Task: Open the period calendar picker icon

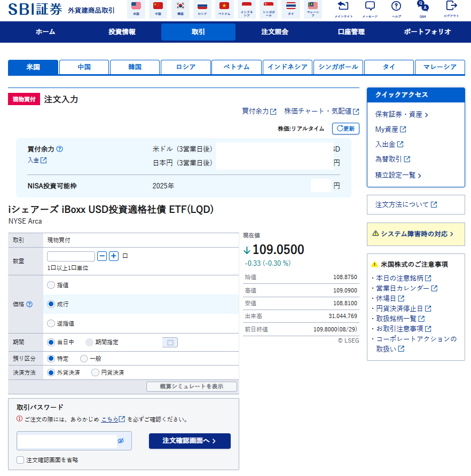Action: pos(170,343)
